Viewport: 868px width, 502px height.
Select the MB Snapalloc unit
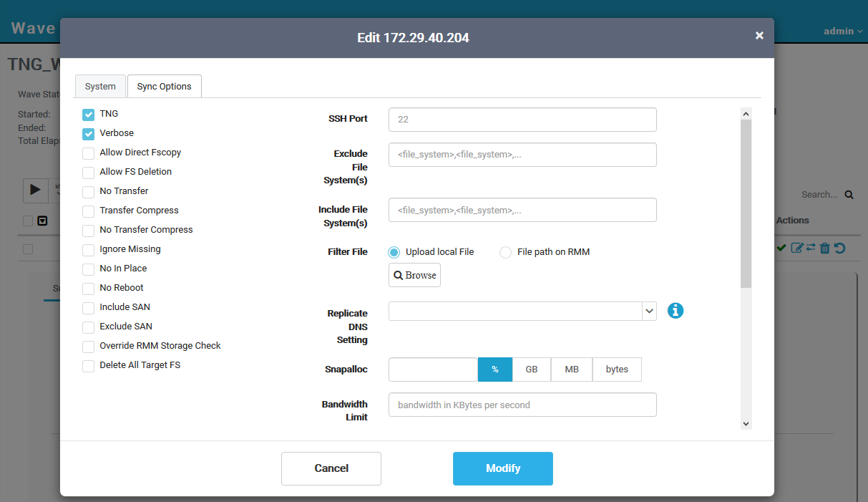[572, 370]
